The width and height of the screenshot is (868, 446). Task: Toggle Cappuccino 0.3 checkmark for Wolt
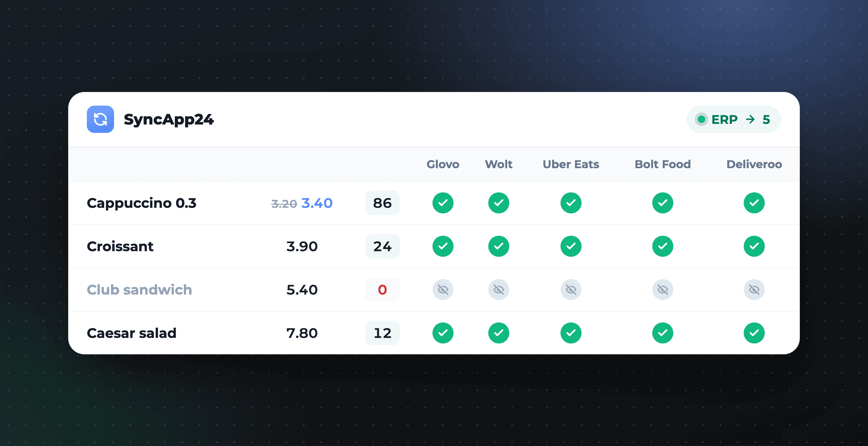[499, 203]
